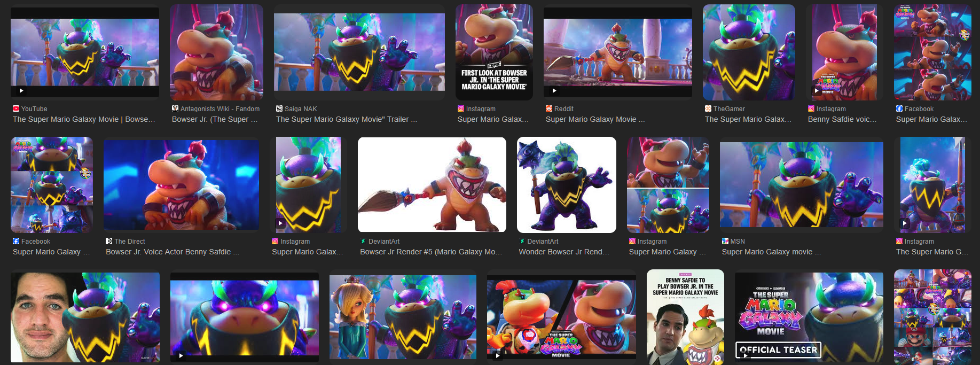Click the 'TheGamer' source name
The image size is (980, 365).
tap(729, 108)
